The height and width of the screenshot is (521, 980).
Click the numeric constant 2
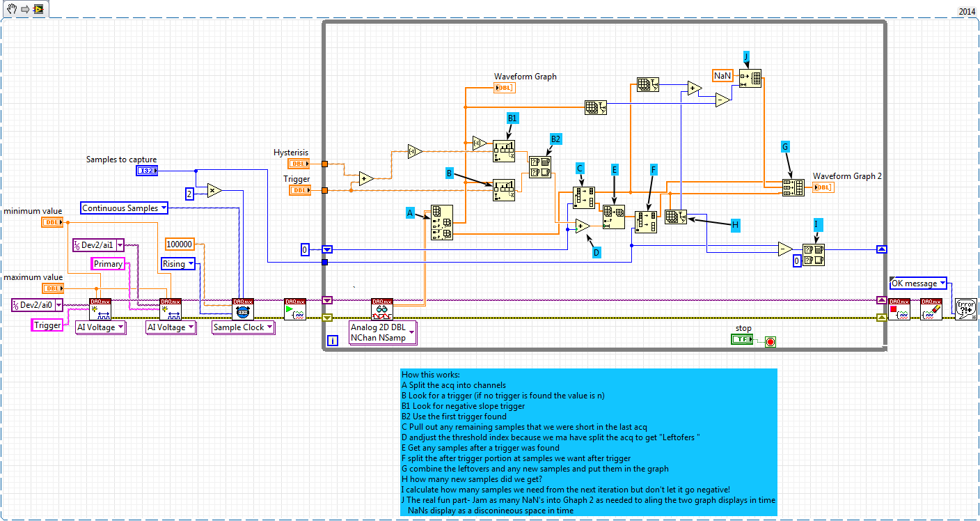coord(189,193)
